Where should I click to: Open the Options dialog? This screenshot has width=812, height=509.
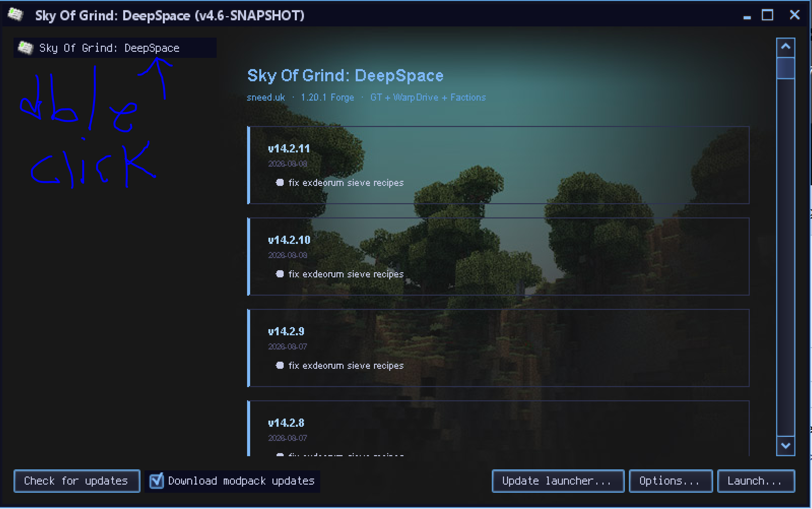point(671,481)
